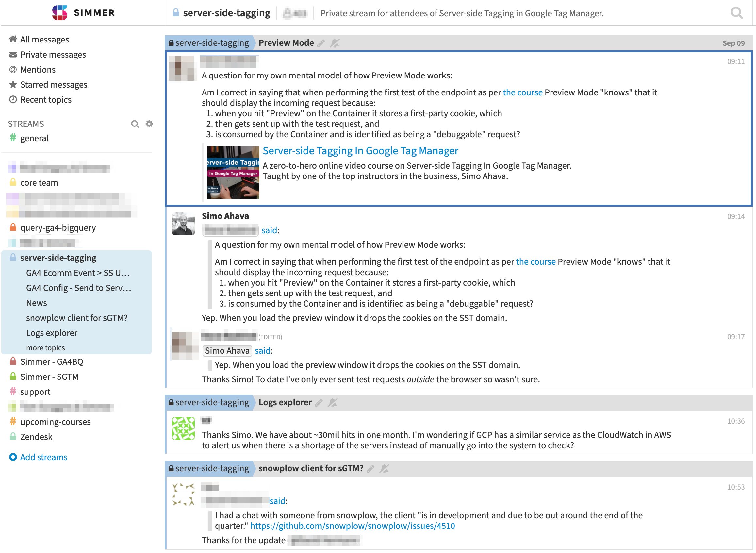Click Logs explorer topic title in feed

pyautogui.click(x=285, y=403)
